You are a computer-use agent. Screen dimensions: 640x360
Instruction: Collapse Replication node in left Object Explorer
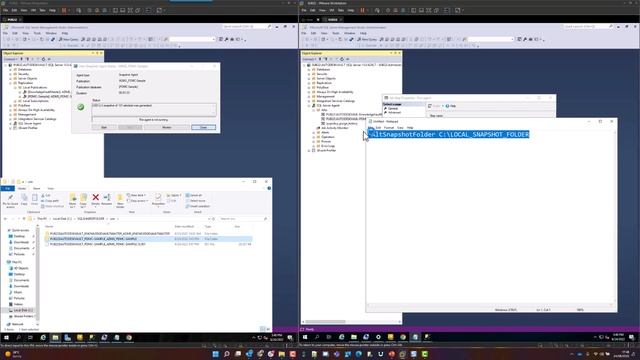[11, 83]
